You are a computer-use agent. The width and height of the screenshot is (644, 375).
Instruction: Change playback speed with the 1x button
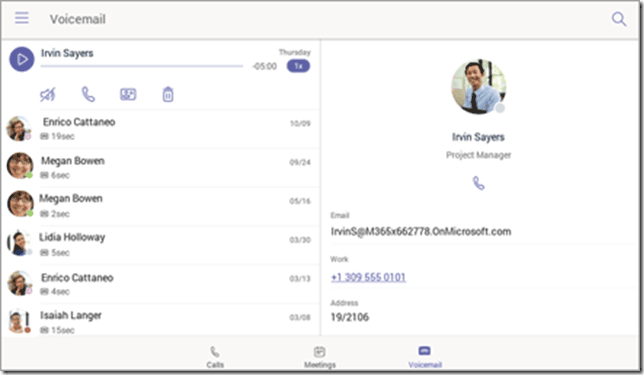click(x=298, y=66)
